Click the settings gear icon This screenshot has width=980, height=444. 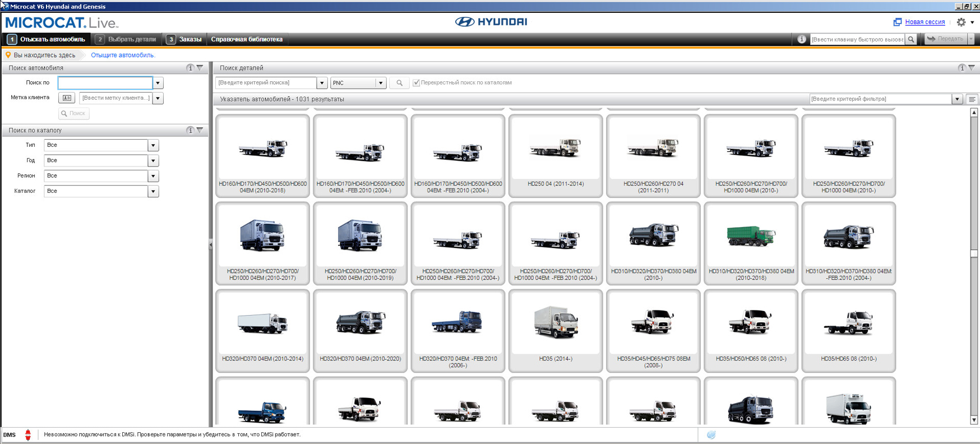961,22
